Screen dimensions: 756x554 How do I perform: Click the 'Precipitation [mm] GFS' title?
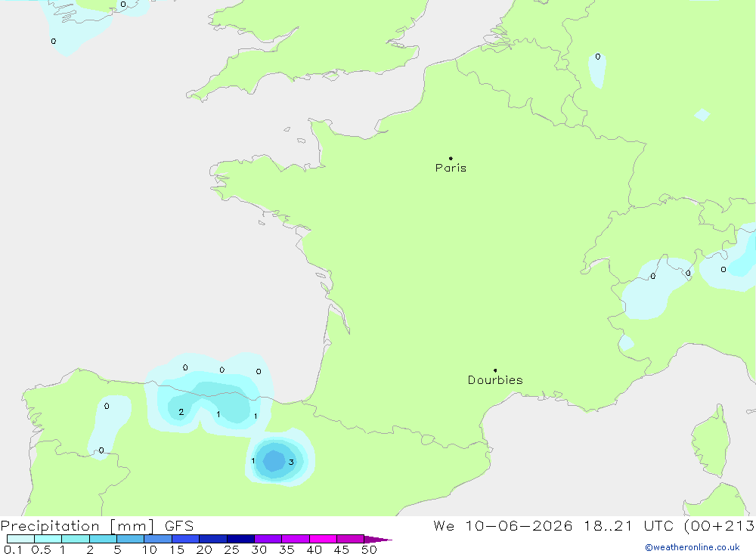[x=97, y=526]
